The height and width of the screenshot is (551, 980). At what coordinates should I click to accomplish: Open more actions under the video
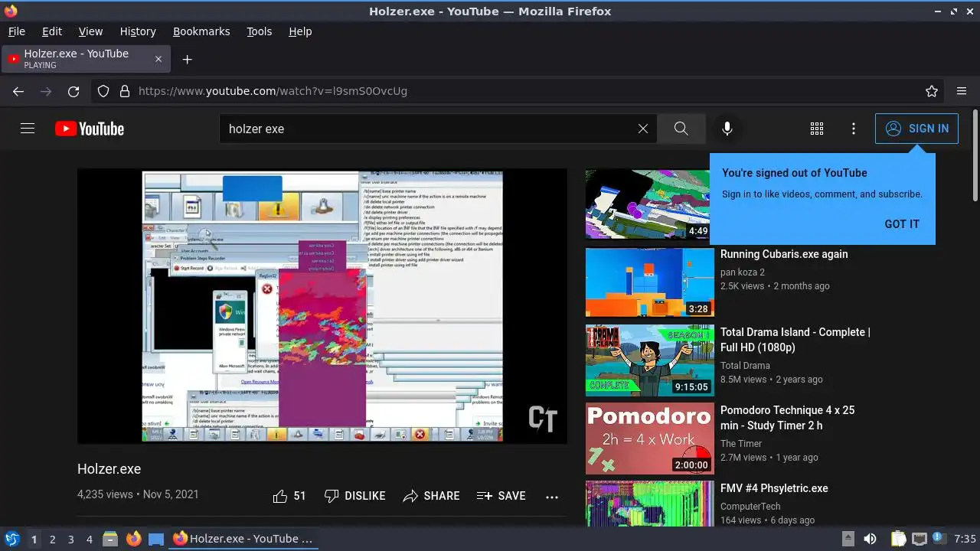tap(552, 497)
